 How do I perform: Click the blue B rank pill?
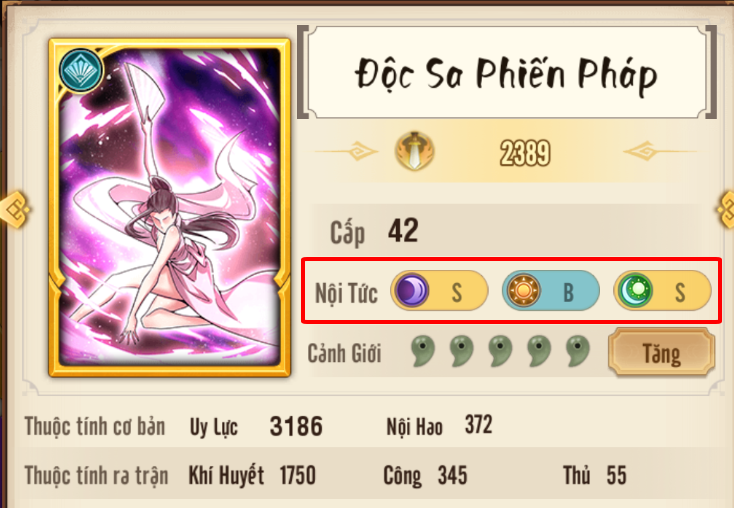pyautogui.click(x=551, y=291)
